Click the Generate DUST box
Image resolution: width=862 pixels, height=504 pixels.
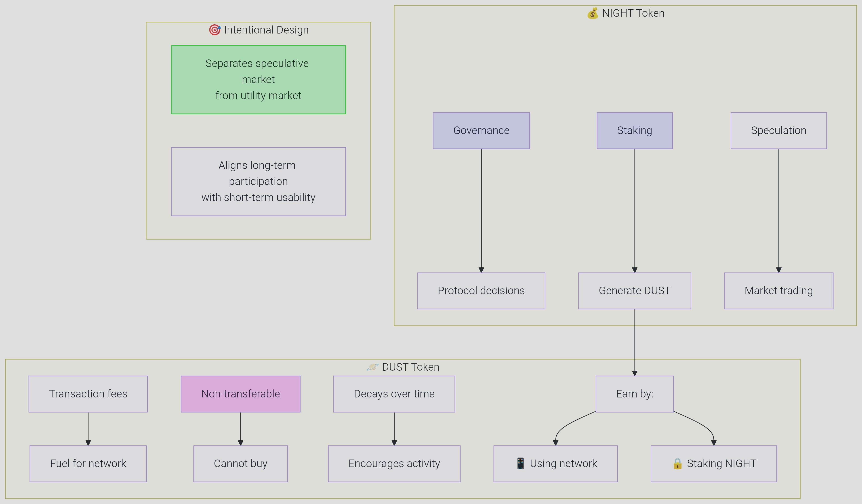pos(635,291)
